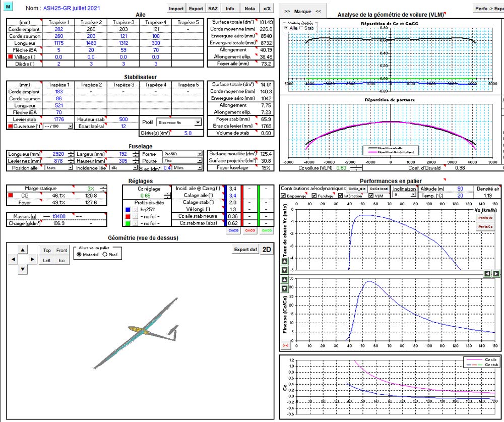
Task: Adjust Levier nez value with its spinner
Action: coord(71,161)
